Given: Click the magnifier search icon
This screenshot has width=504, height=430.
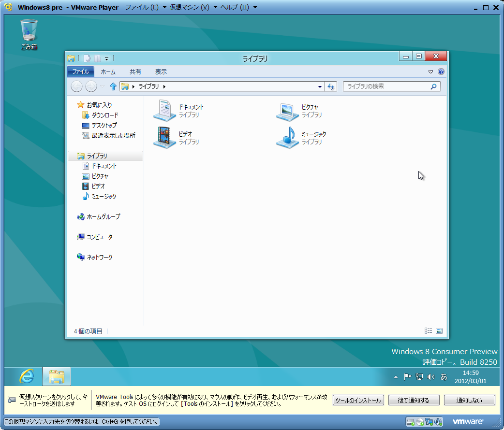Looking at the screenshot, I should click(433, 86).
